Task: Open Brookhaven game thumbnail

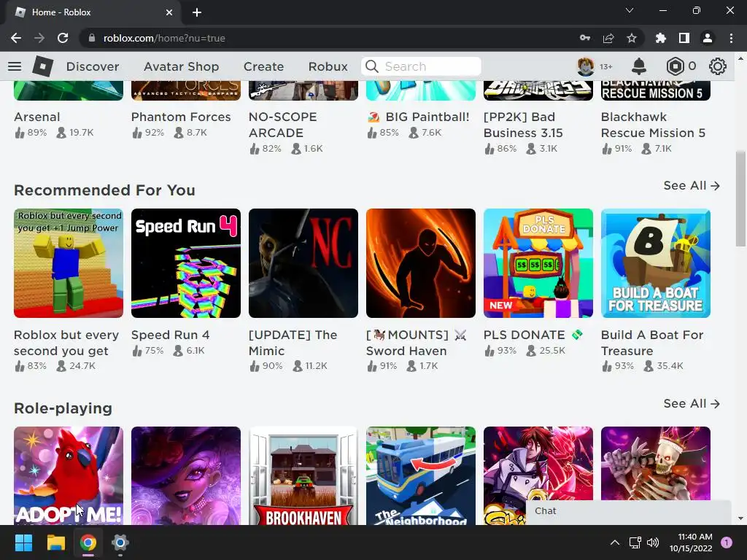Action: (303, 475)
